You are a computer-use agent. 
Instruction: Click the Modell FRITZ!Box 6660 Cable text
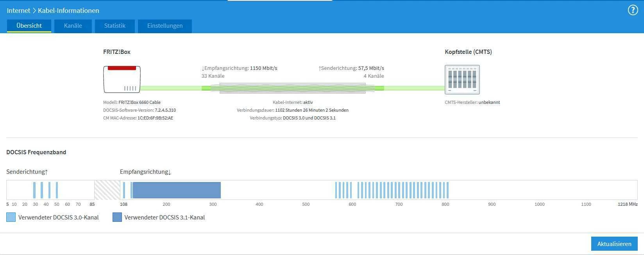(x=132, y=102)
